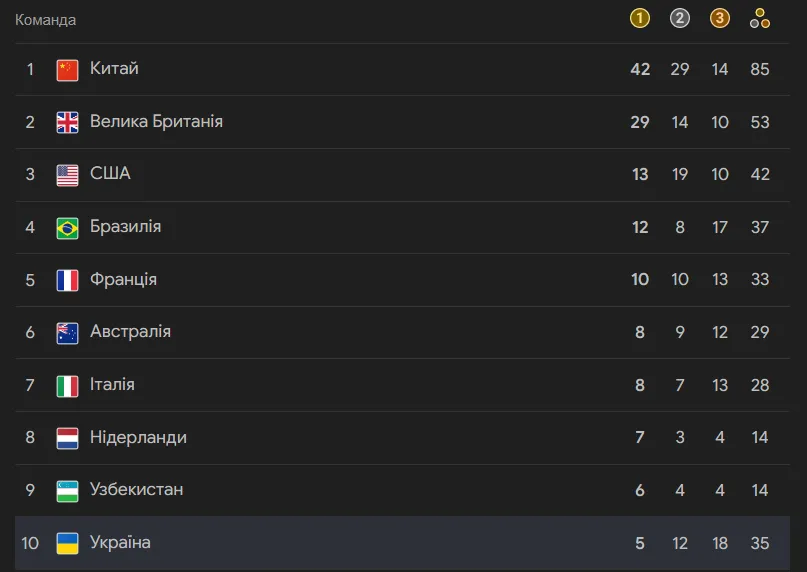807x572 pixels.
Task: Open the Узбекистан team entry
Action: click(x=136, y=489)
